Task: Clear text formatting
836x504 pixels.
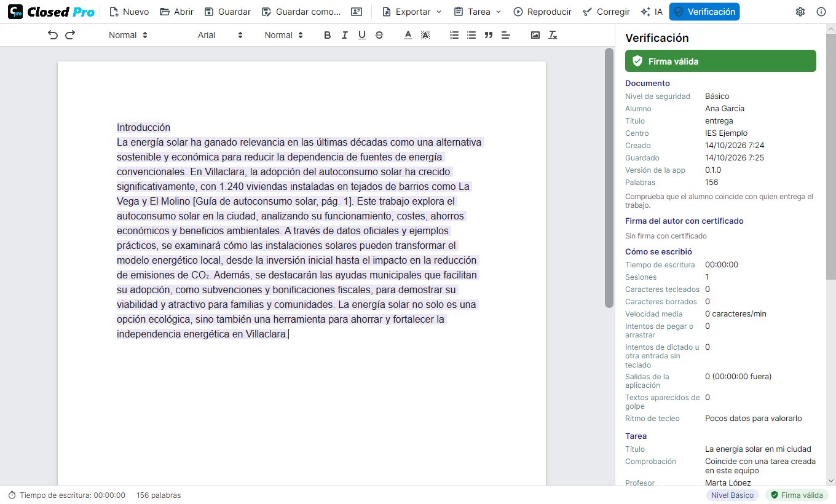Action: (x=553, y=35)
